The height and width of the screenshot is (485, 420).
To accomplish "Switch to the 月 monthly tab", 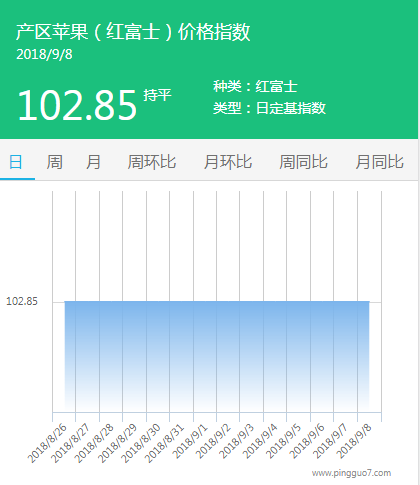I will (x=93, y=162).
